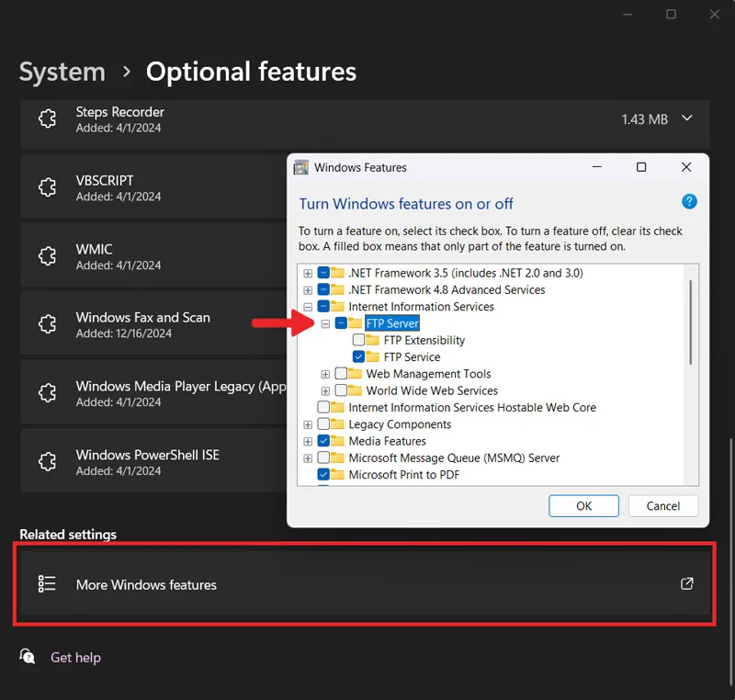Image resolution: width=735 pixels, height=700 pixels.
Task: Open the Get help link
Action: 75,658
